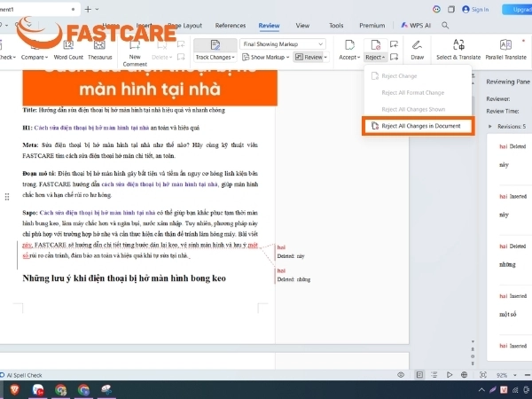The height and width of the screenshot is (399, 532).
Task: Open Brave browser from taskbar
Action: click(14, 389)
